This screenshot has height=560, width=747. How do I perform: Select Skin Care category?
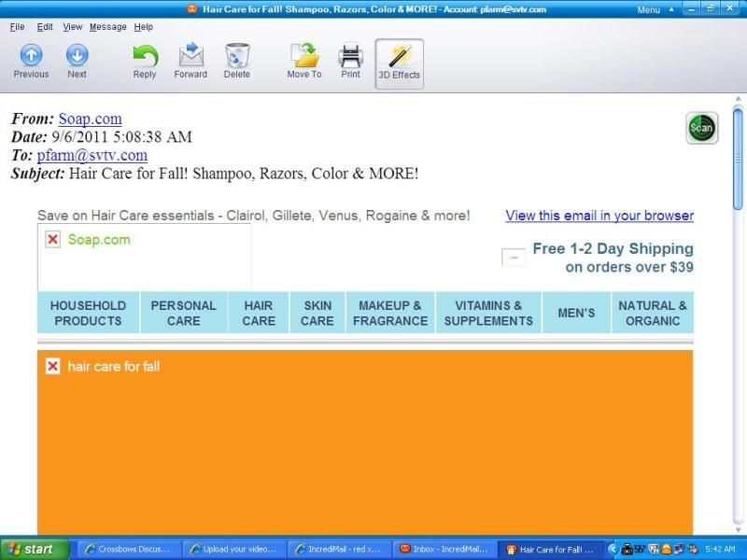[317, 313]
